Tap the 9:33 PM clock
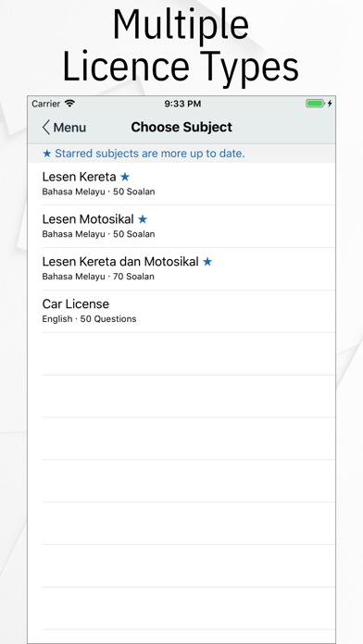This screenshot has width=363, height=644. pos(182,104)
